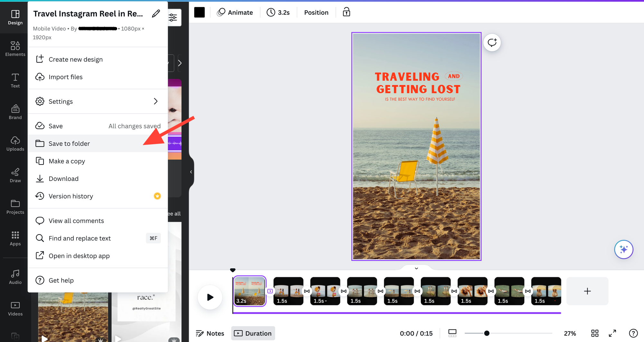Open Magic assistant sparkle button
The height and width of the screenshot is (342, 644).
pyautogui.click(x=624, y=249)
